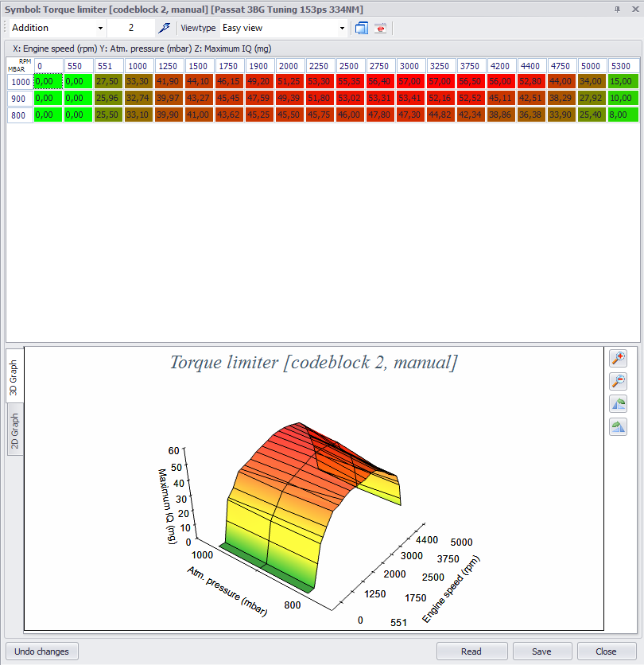This screenshot has height=665, width=644.
Task: Click cell with value 10,00
Action: click(623, 98)
